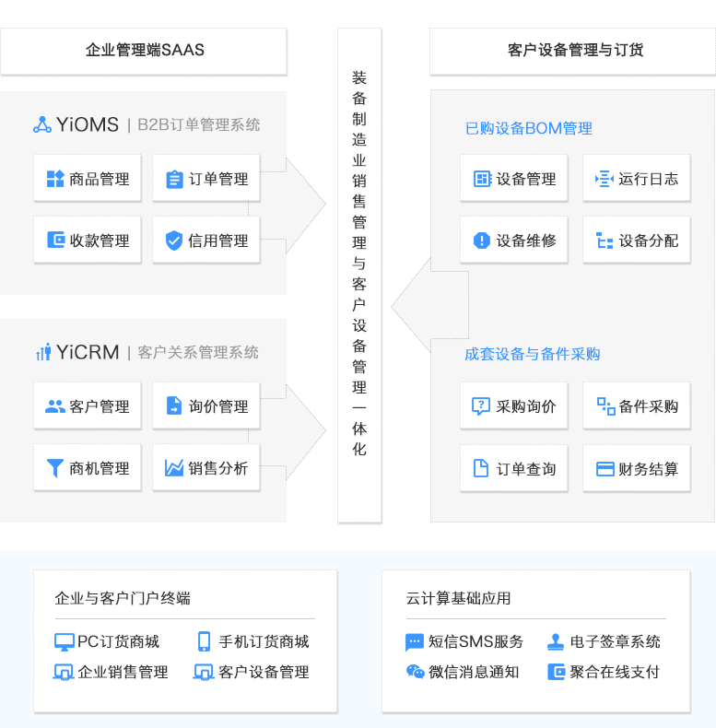The height and width of the screenshot is (728, 716).
Task: Open the 收款管理 card
Action: (88, 240)
